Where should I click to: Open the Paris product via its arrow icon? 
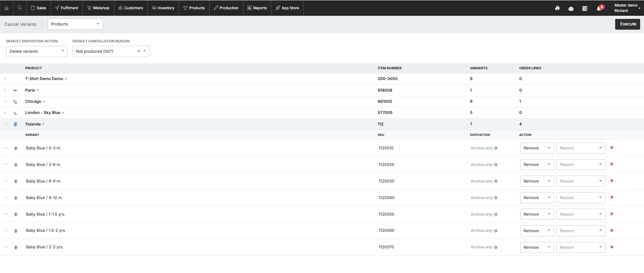point(38,90)
